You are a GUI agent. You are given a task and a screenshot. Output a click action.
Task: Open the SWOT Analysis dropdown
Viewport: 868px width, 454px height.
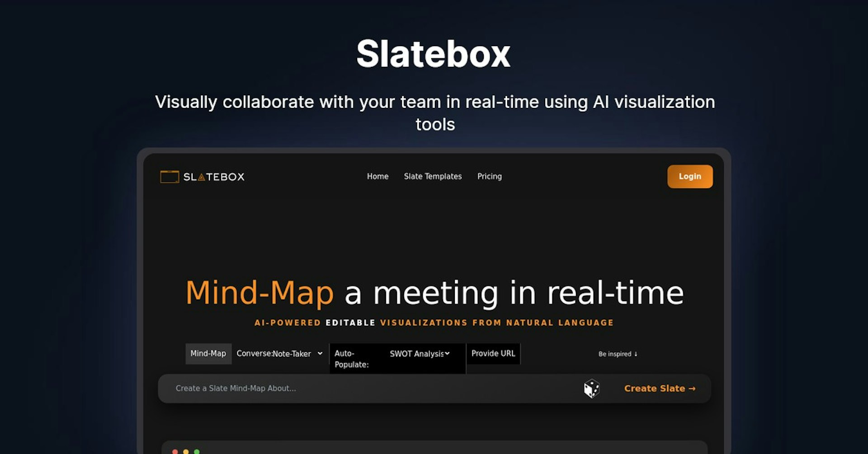tap(420, 354)
